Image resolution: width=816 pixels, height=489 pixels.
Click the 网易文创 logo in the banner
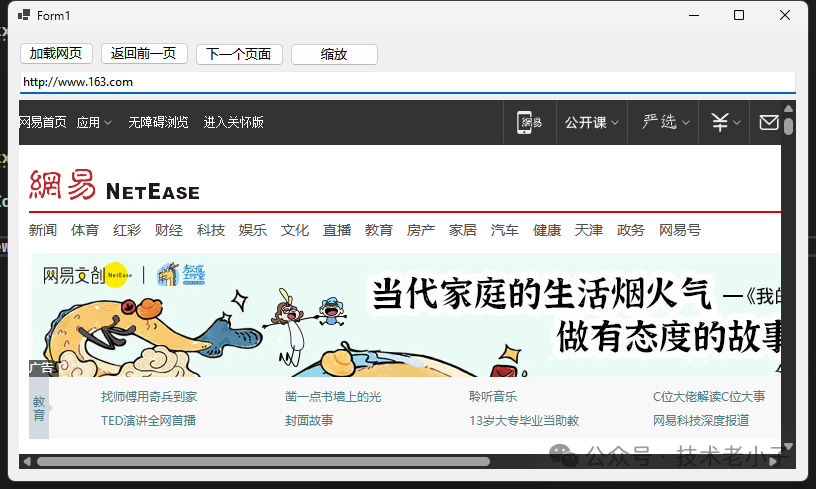pyautogui.click(x=87, y=275)
